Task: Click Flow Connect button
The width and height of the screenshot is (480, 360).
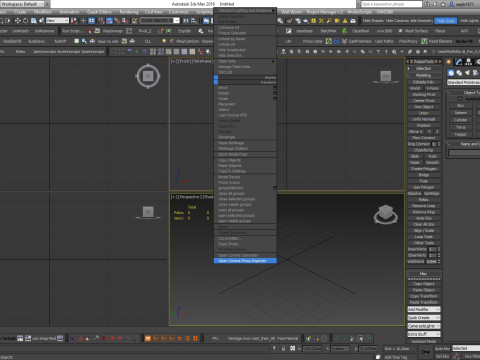Action: 424,138
